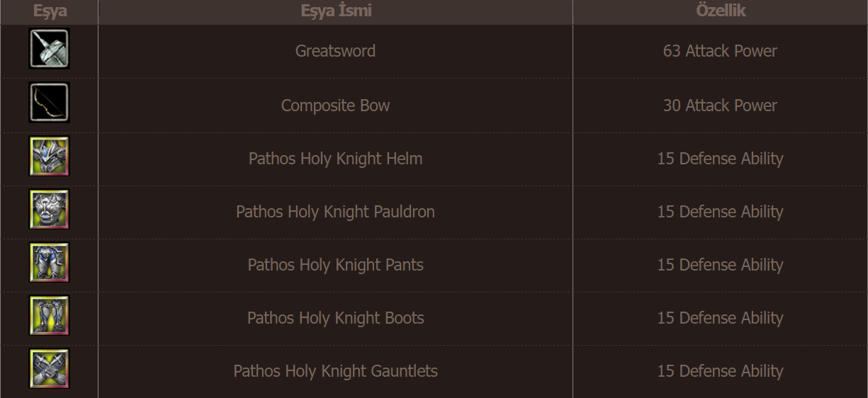
Task: Select the Composite Bow icon
Action: 49,103
